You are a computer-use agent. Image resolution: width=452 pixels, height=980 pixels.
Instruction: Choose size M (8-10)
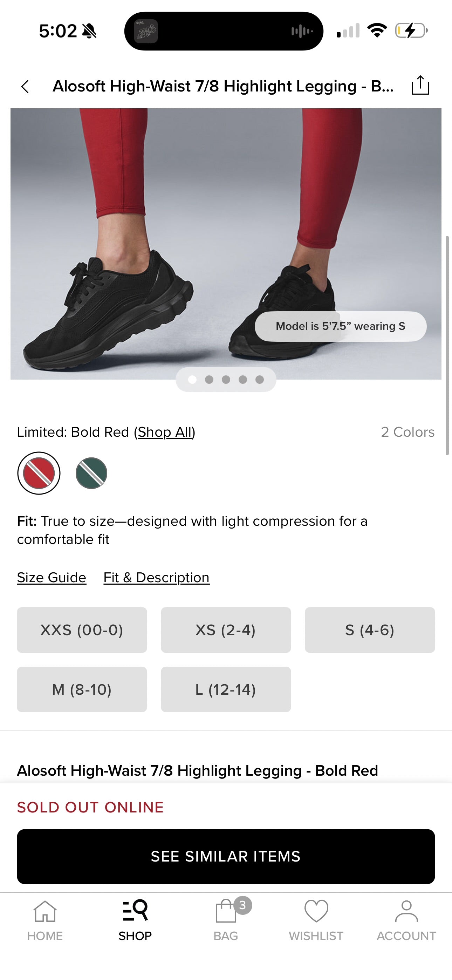[x=82, y=689]
